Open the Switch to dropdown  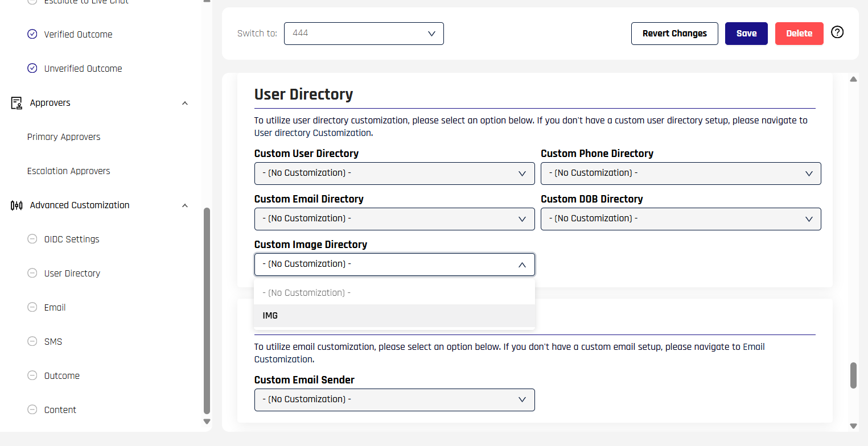[363, 34]
